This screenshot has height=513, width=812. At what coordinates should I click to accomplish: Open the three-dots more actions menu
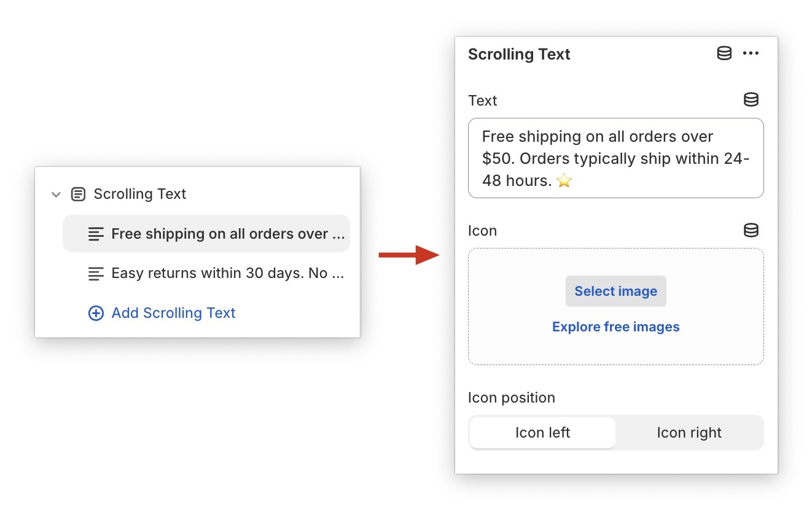tap(751, 53)
